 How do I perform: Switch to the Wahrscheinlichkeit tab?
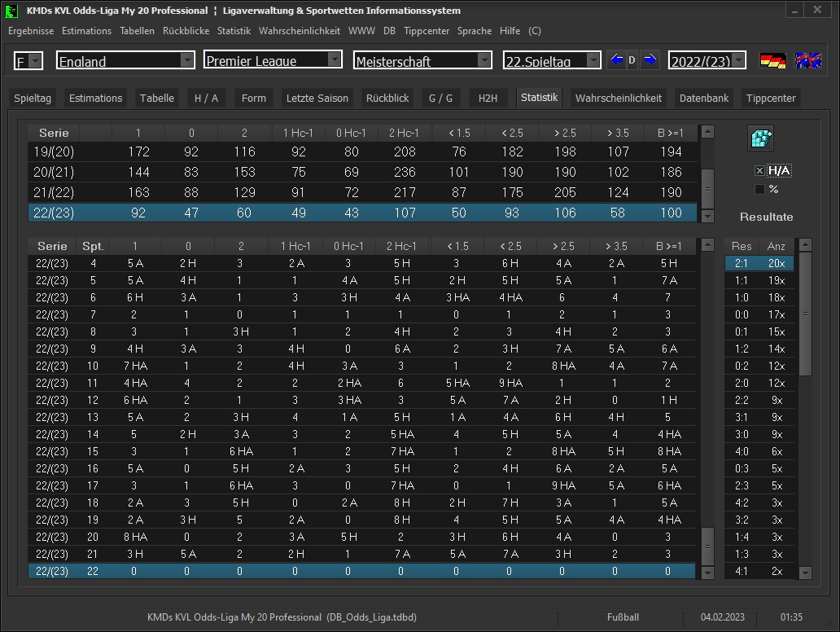619,98
